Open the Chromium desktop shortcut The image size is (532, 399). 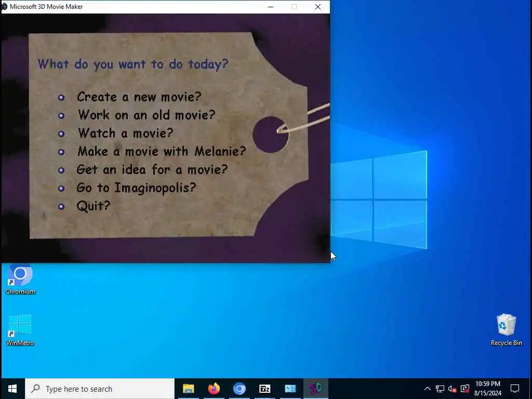[20, 279]
